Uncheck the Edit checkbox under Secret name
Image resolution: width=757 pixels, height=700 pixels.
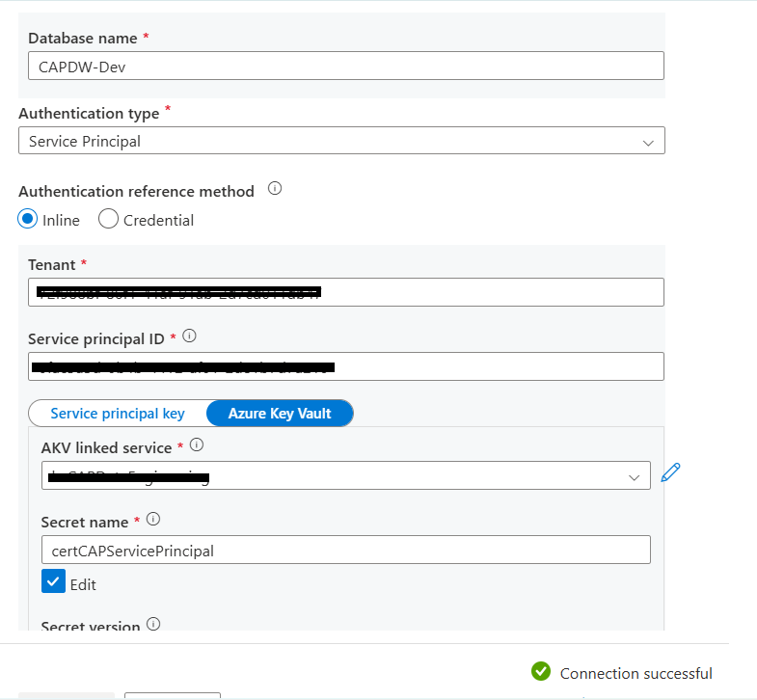pyautogui.click(x=53, y=581)
